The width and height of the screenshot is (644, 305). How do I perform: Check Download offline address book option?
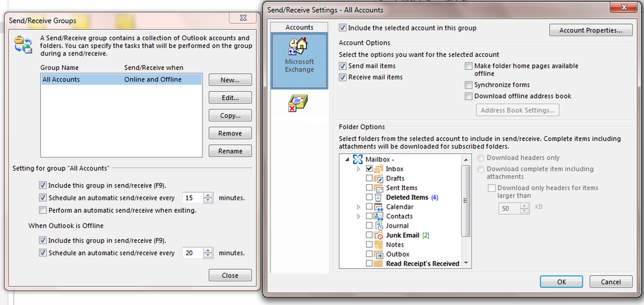click(468, 96)
